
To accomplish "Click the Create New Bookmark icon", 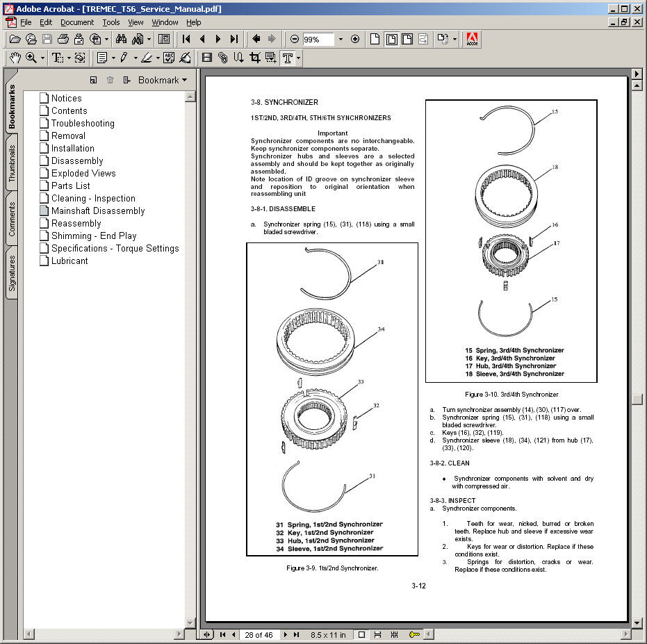I will click(94, 80).
